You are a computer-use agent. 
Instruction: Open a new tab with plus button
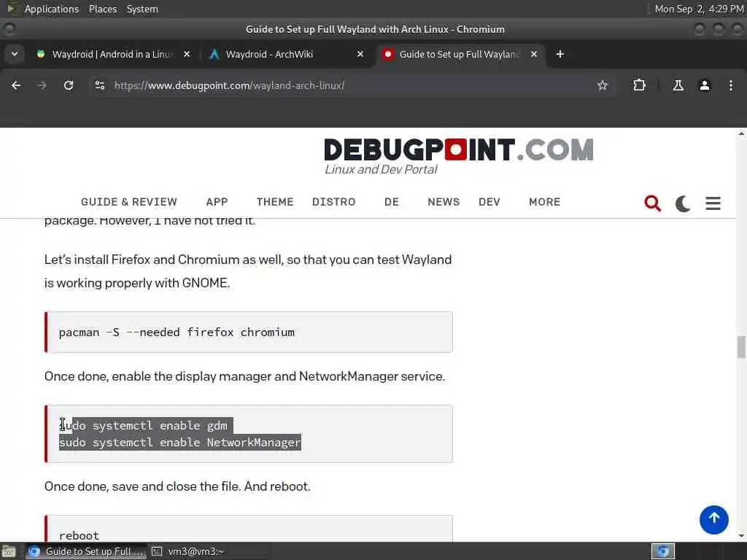pyautogui.click(x=560, y=54)
